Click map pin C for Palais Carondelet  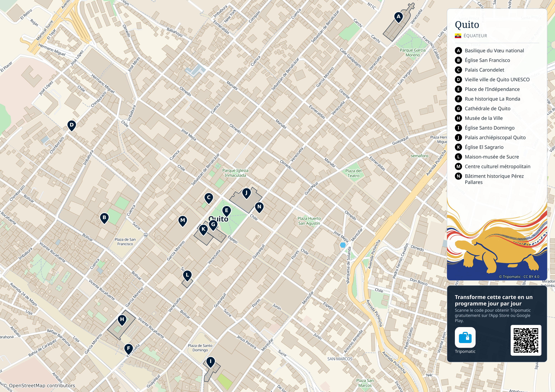pos(209,198)
